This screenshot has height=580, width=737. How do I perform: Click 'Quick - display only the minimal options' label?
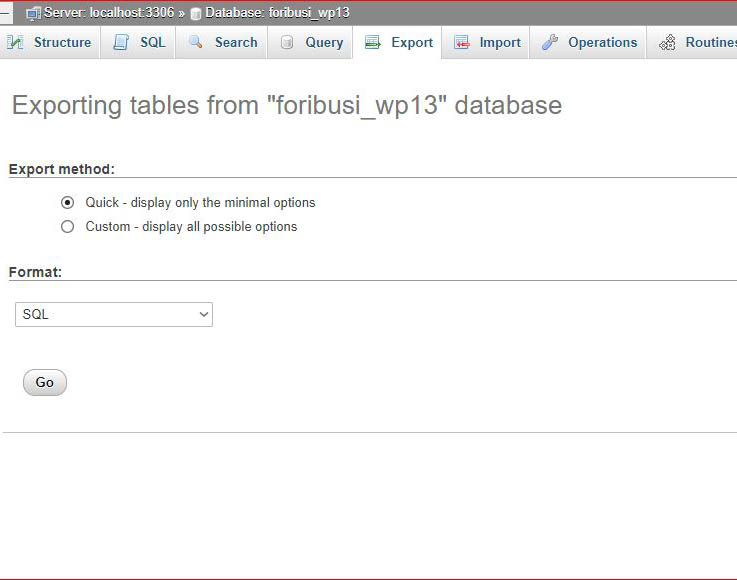point(200,203)
